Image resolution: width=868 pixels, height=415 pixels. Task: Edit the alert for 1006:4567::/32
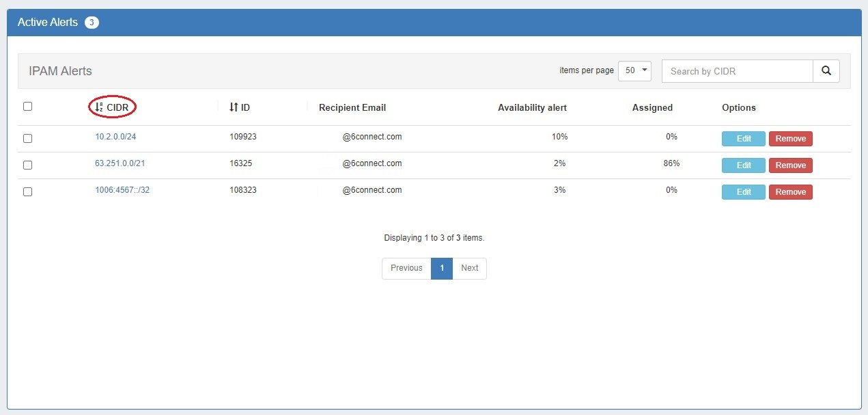(743, 192)
